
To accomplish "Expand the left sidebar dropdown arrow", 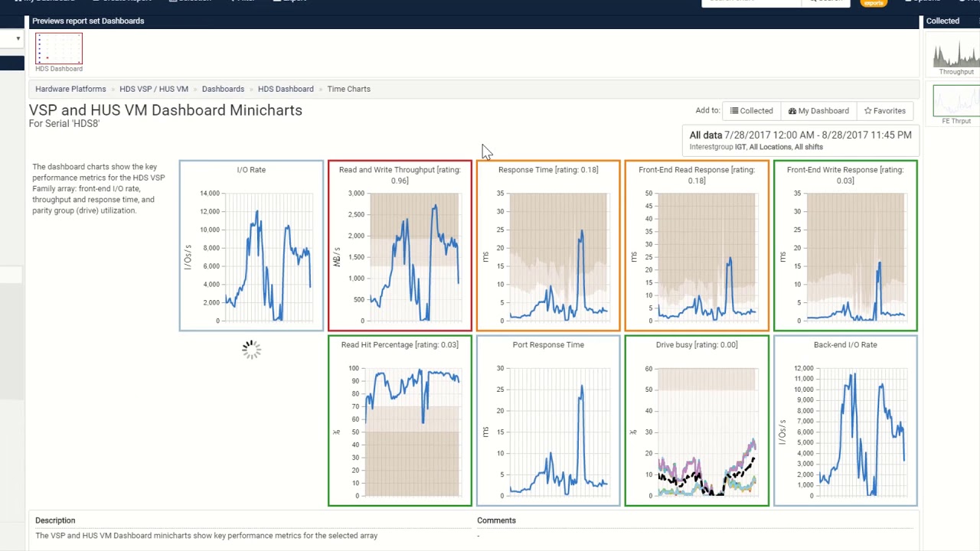I will [x=18, y=38].
